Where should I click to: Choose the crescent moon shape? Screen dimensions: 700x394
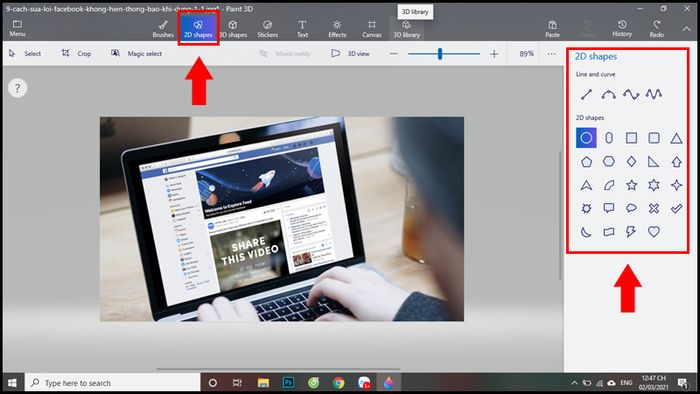coord(586,232)
